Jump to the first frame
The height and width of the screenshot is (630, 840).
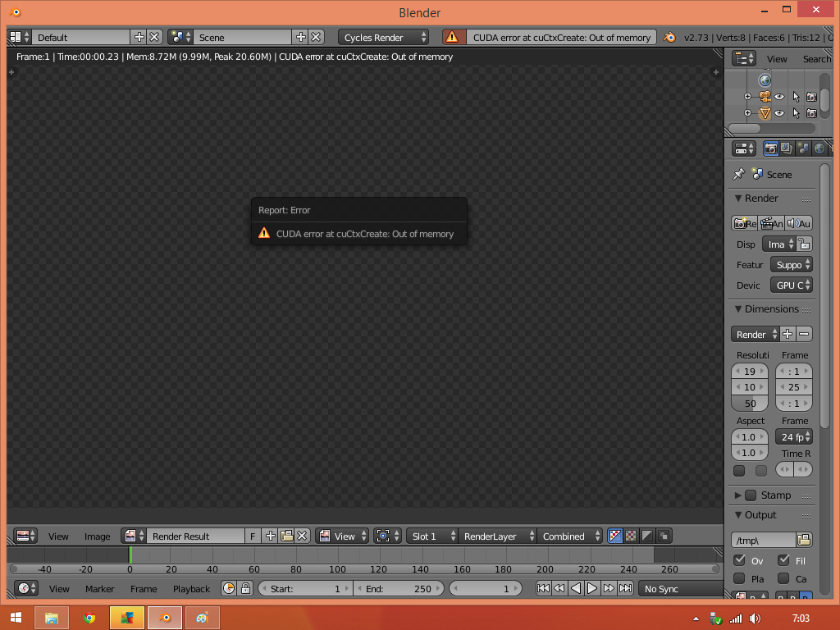click(x=543, y=588)
